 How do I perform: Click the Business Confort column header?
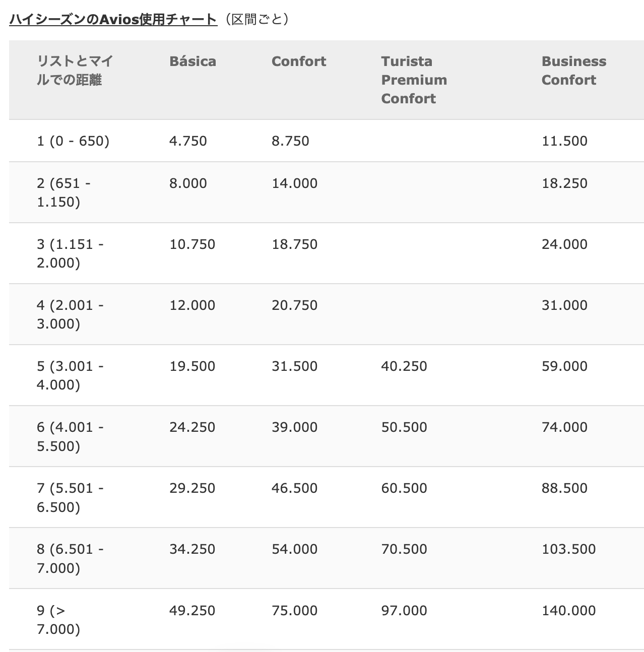coord(573,71)
